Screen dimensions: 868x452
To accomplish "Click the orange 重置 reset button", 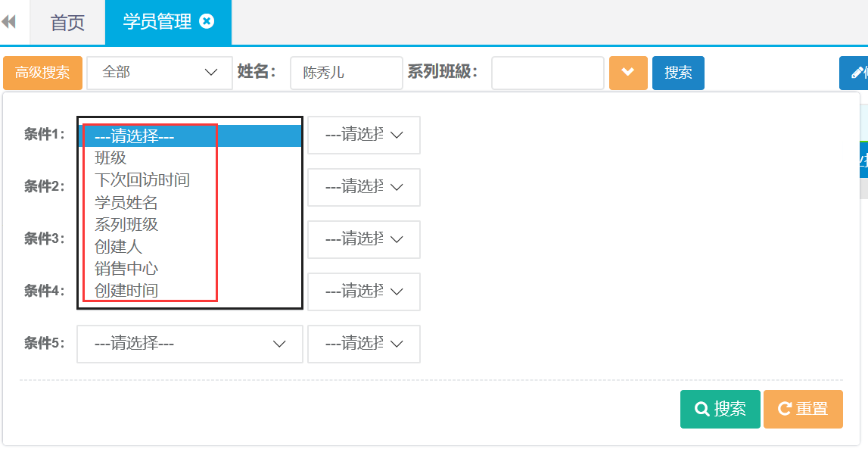I will click(803, 409).
